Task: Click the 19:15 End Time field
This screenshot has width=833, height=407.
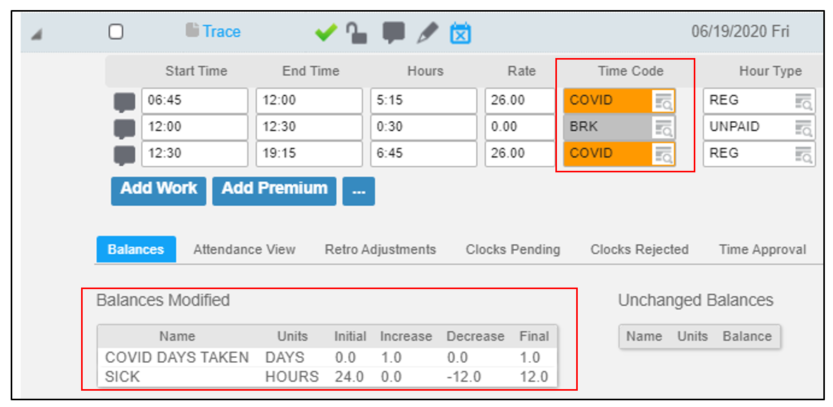Action: click(x=309, y=154)
